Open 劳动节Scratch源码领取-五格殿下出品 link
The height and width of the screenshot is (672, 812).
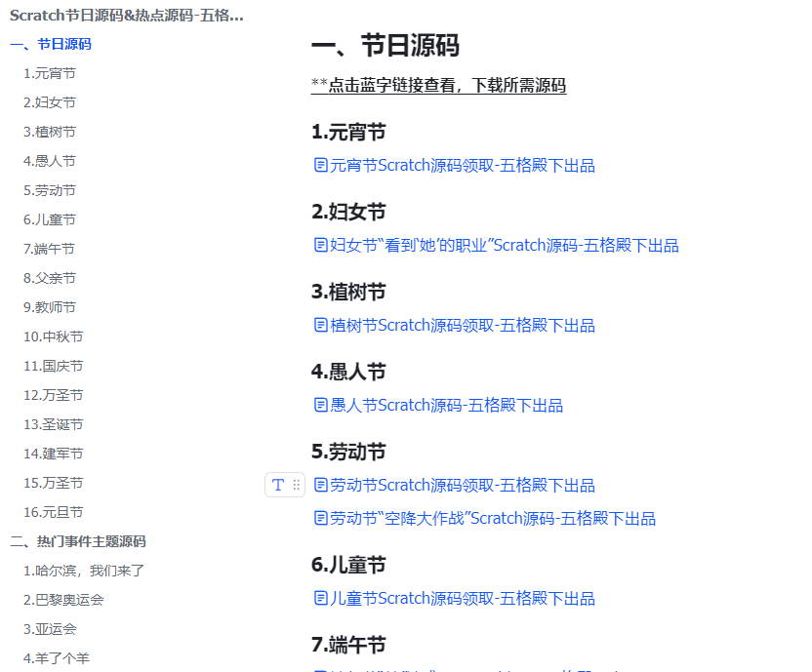(x=463, y=485)
